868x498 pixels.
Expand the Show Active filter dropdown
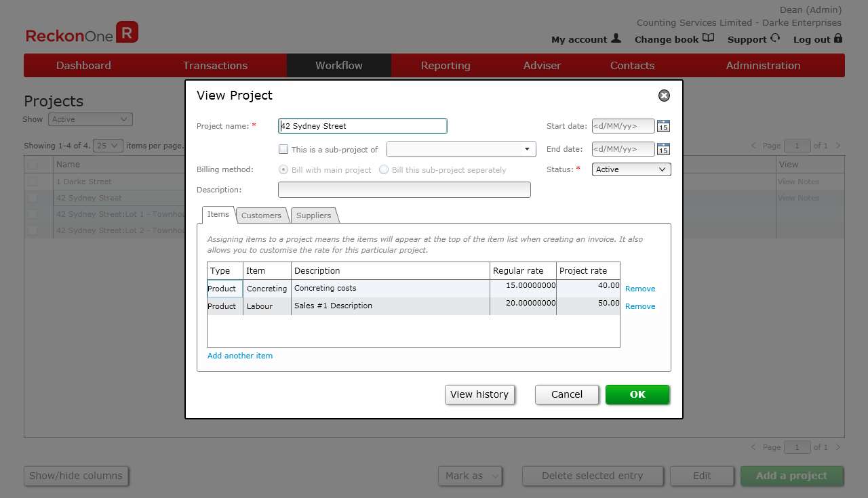pyautogui.click(x=90, y=119)
